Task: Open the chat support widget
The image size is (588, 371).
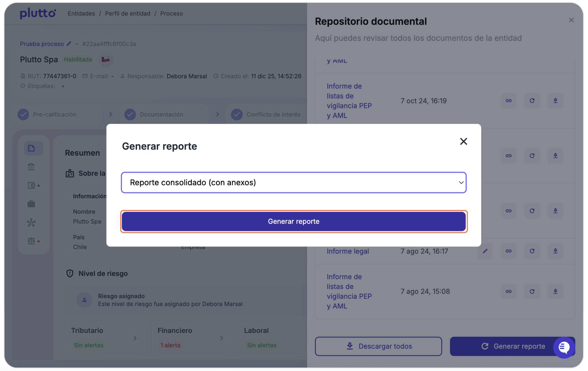Action: (564, 347)
